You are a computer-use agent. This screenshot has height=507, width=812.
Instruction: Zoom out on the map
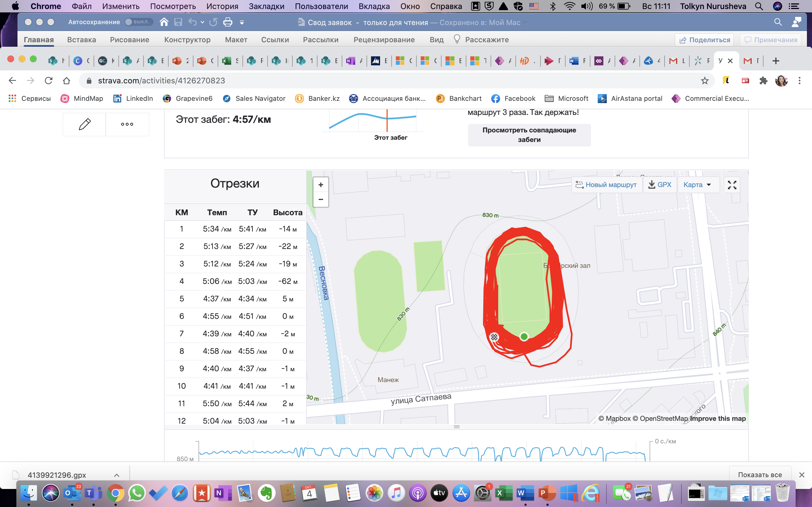click(x=321, y=199)
